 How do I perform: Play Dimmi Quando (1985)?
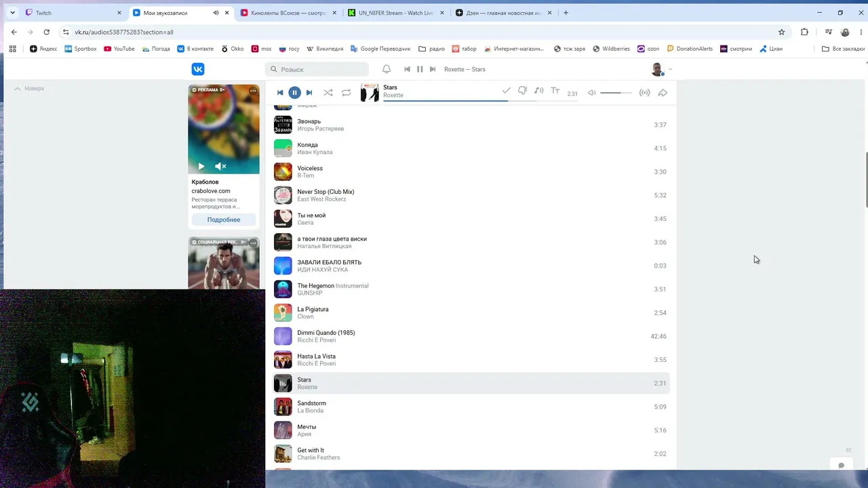(x=471, y=336)
